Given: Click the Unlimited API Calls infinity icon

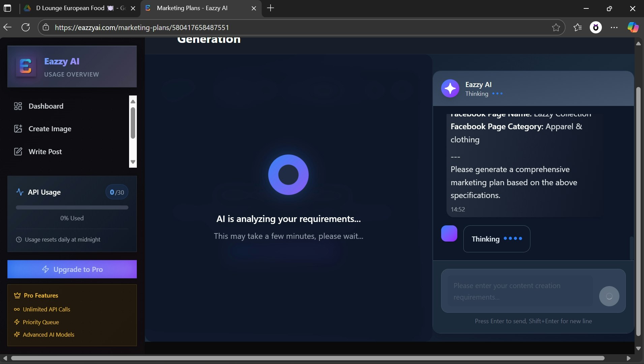Looking at the screenshot, I should [x=17, y=309].
